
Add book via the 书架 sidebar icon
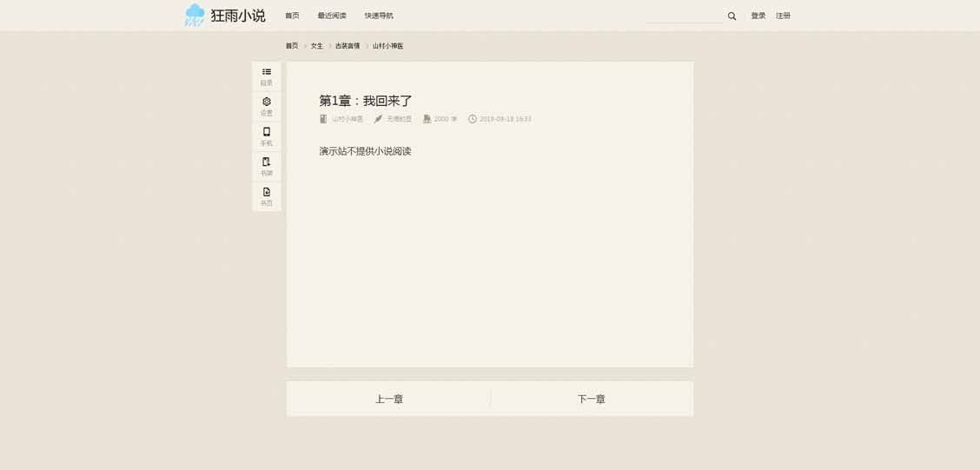[x=266, y=166]
